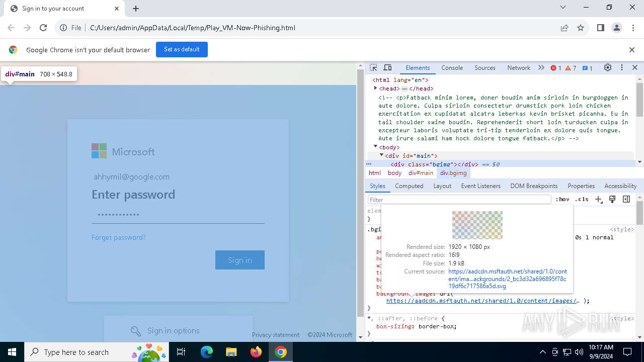644x362 pixels.
Task: Toggle the :hov element state pane
Action: 562,200
